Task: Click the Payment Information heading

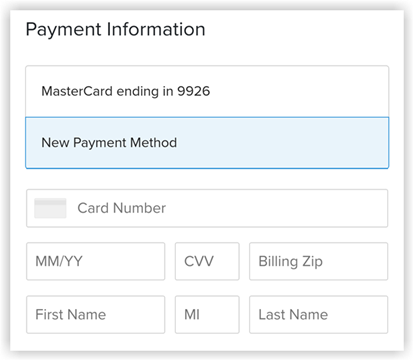Action: [115, 29]
